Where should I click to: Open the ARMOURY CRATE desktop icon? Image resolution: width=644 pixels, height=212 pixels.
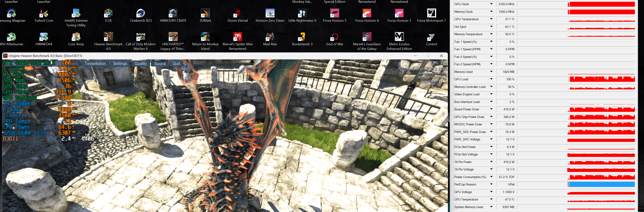(173, 14)
